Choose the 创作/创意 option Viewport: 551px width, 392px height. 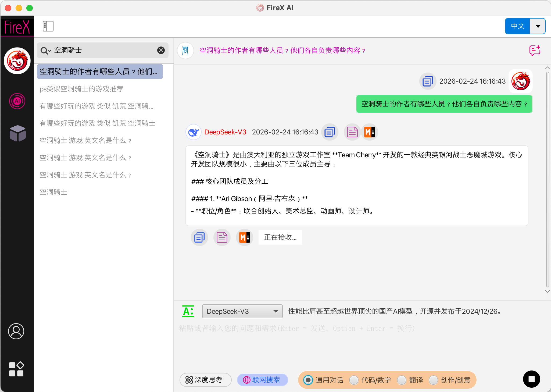[x=433, y=380]
